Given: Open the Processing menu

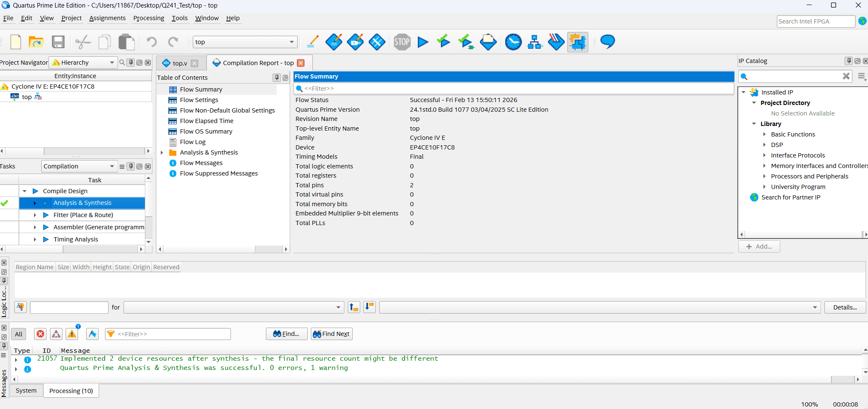Looking at the screenshot, I should tap(148, 18).
